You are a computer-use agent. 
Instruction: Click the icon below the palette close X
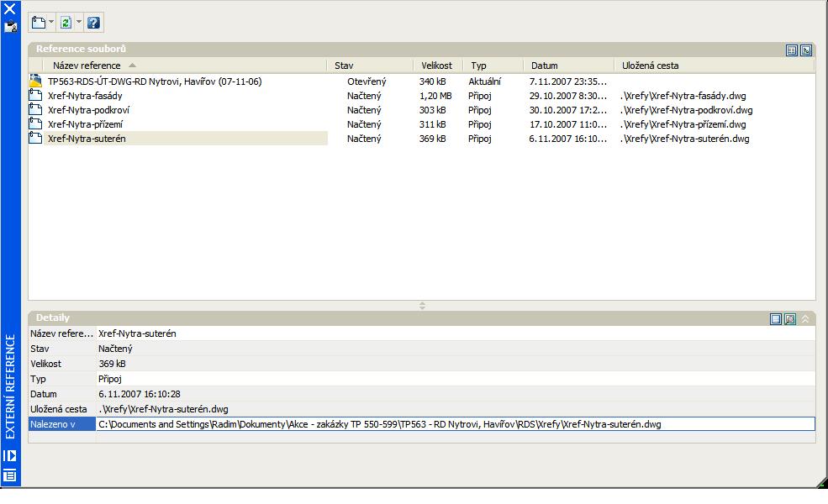[10, 27]
